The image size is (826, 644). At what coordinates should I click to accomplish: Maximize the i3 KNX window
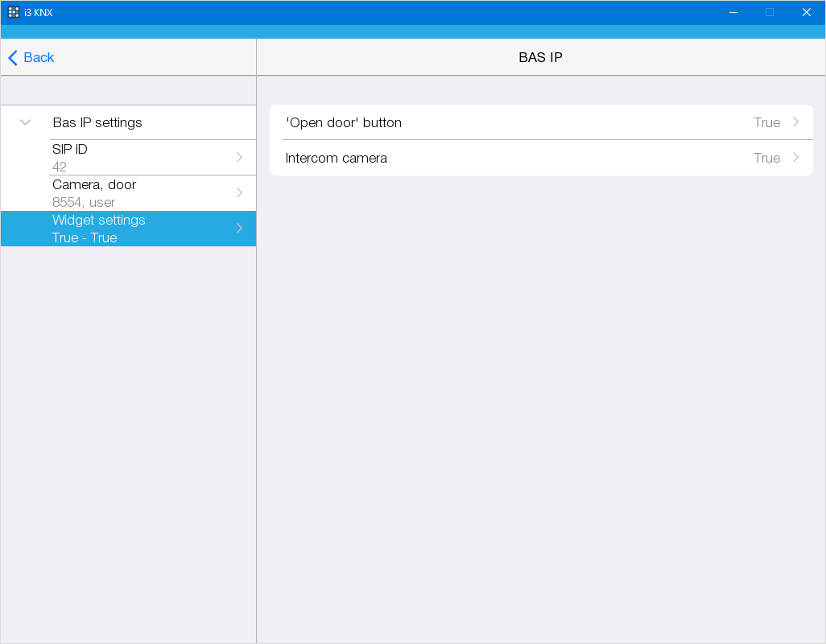coord(770,12)
